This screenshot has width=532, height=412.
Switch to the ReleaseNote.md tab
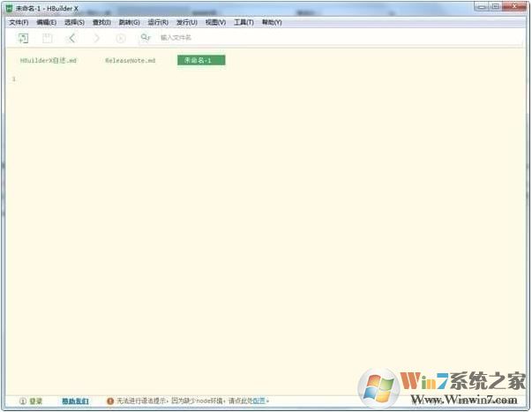click(x=130, y=60)
